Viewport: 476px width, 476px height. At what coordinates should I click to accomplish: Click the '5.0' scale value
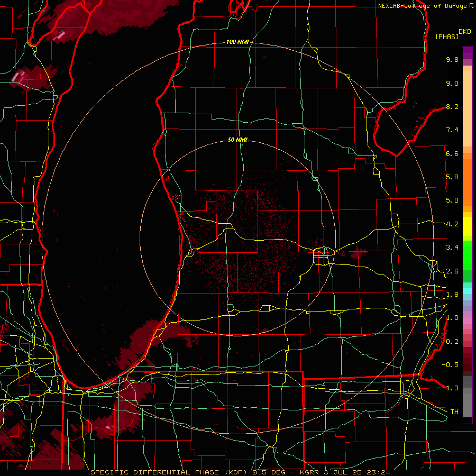tap(452, 200)
